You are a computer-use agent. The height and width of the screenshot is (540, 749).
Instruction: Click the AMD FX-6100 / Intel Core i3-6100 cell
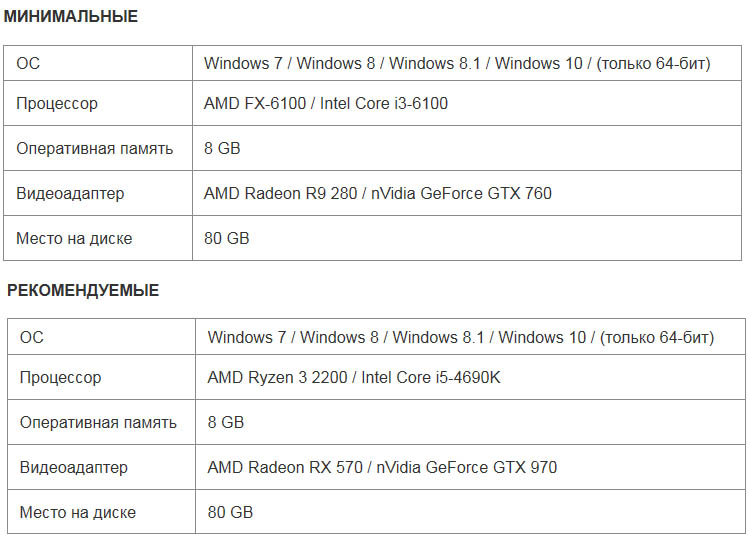467,103
